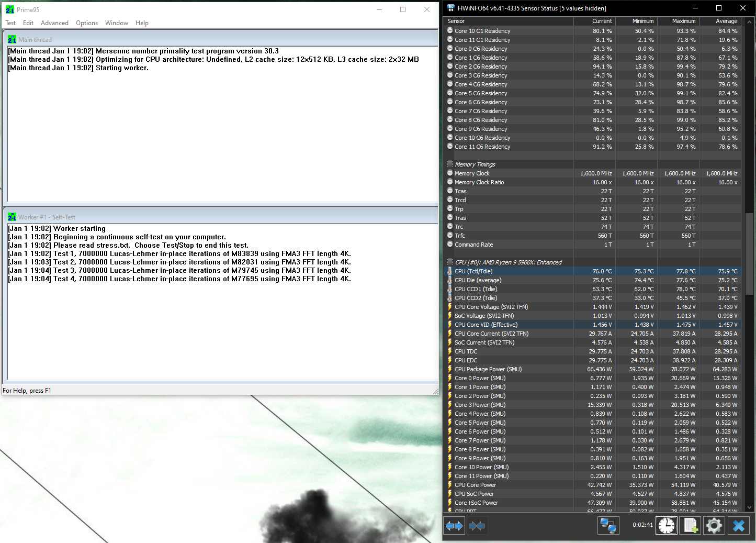Click the Main thread window title bar

pos(220,39)
